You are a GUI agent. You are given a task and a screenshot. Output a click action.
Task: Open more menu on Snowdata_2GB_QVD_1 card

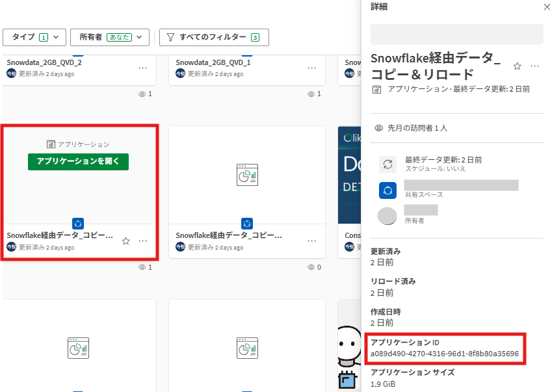(x=312, y=68)
